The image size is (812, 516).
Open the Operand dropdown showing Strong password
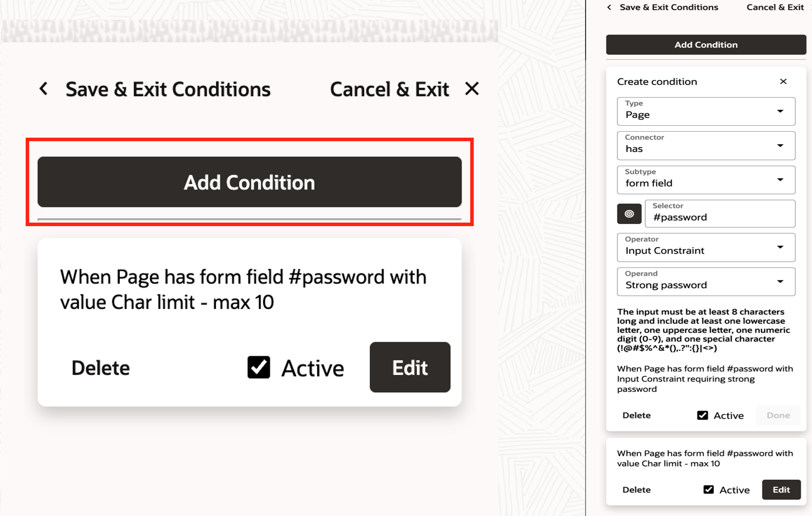pyautogui.click(x=706, y=282)
